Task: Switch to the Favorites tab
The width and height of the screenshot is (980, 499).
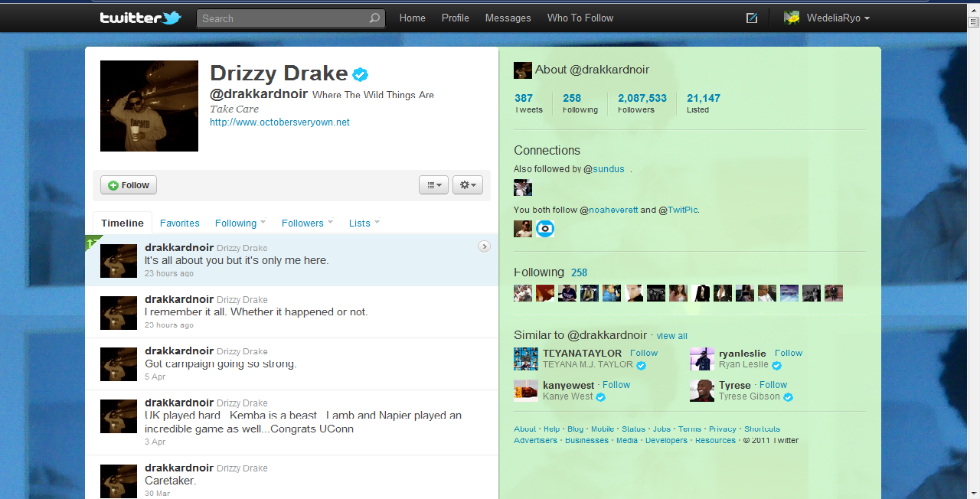Action: tap(179, 223)
